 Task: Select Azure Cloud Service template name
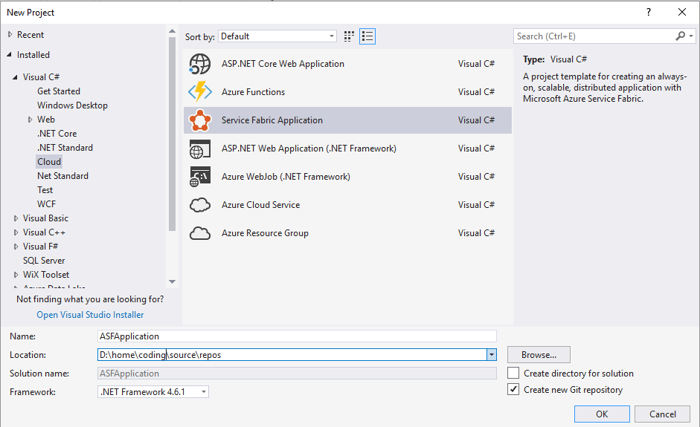click(261, 205)
